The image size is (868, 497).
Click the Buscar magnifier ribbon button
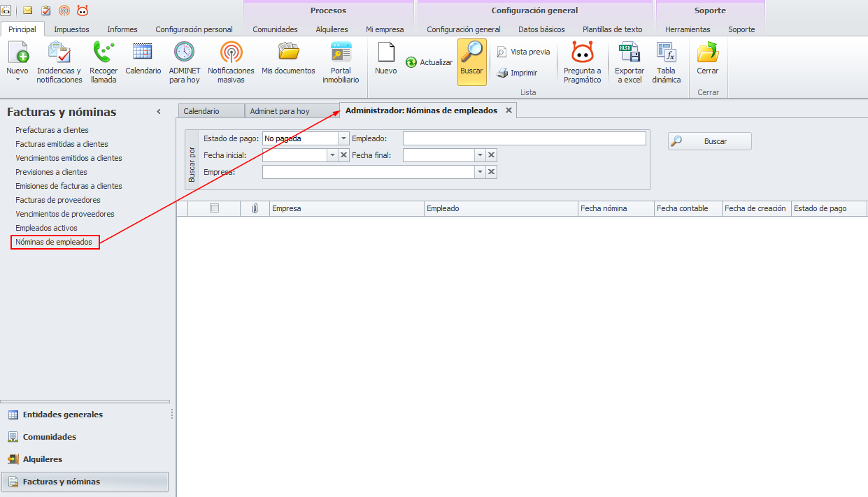[471, 62]
